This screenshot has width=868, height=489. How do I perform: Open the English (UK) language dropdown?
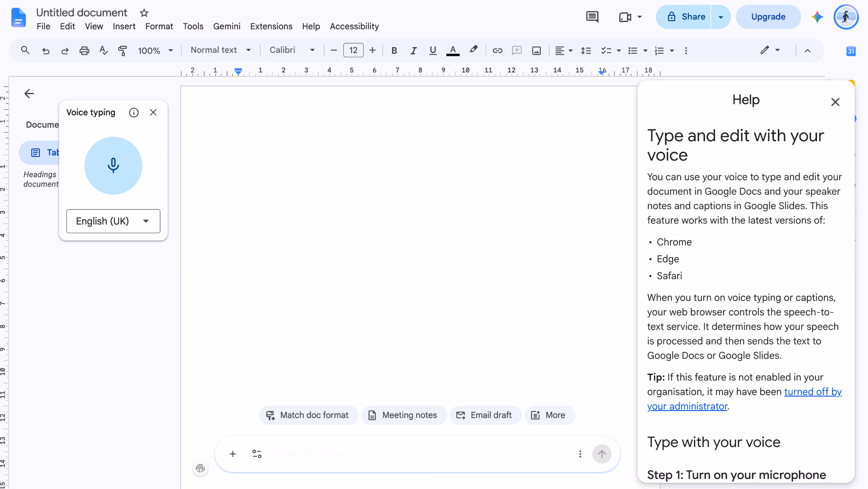coord(113,221)
